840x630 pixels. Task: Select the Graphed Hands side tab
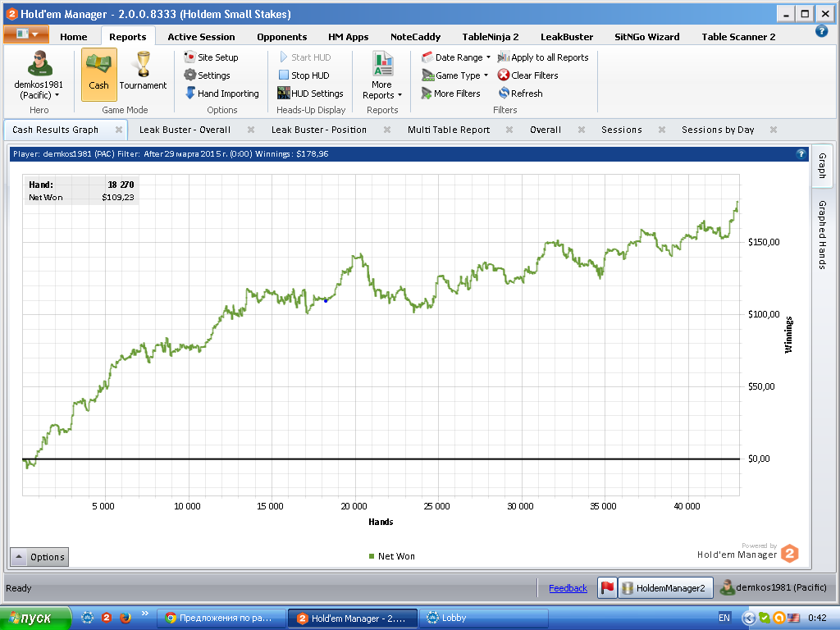coord(822,235)
